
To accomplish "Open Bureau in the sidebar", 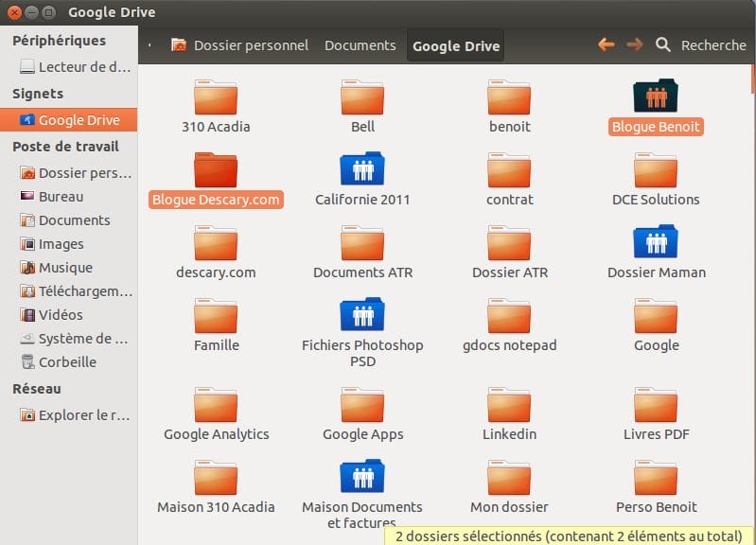I will 69,197.
